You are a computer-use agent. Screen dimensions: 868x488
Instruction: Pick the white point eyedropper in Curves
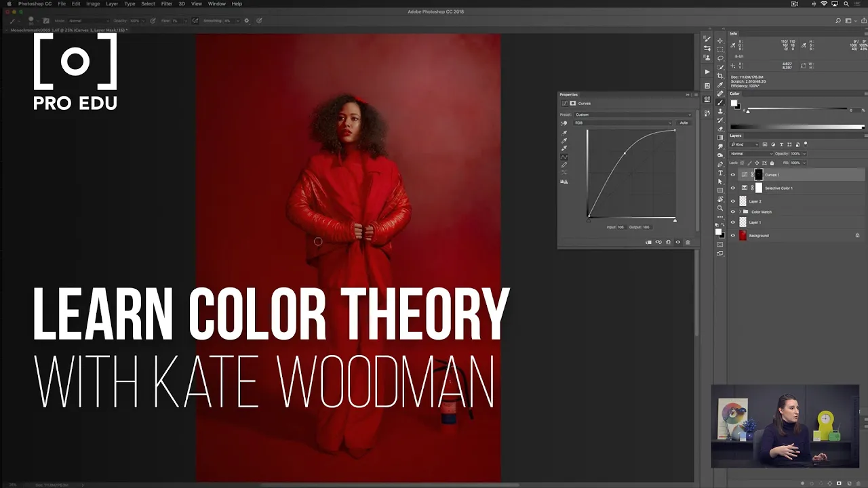(x=564, y=148)
